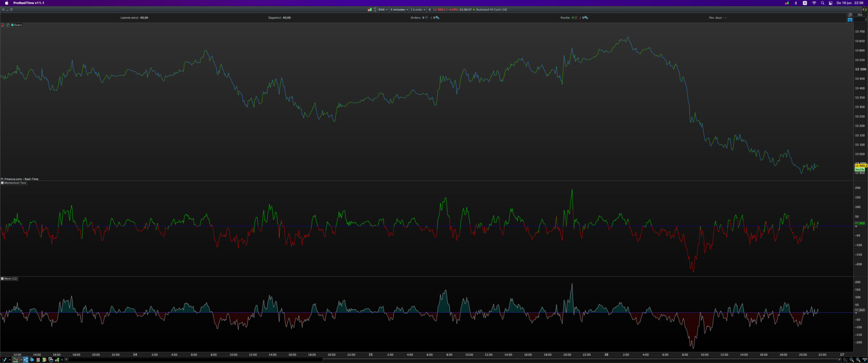Viewport: 868px width, 363px height.
Task: Open gear settings next to Orders
Action: pos(437,18)
